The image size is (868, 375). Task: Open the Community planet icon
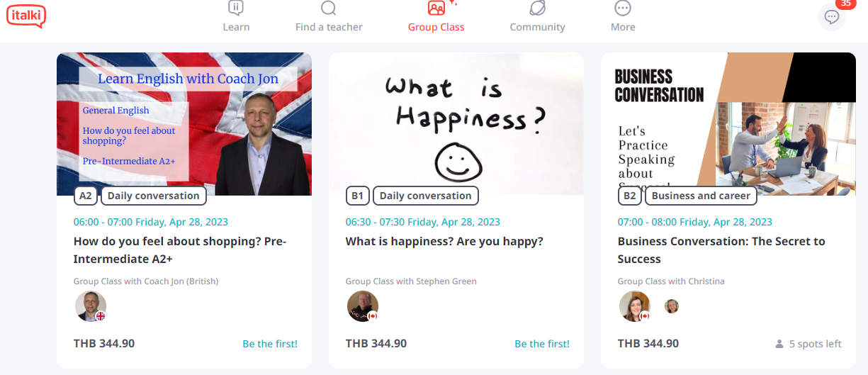(x=538, y=8)
